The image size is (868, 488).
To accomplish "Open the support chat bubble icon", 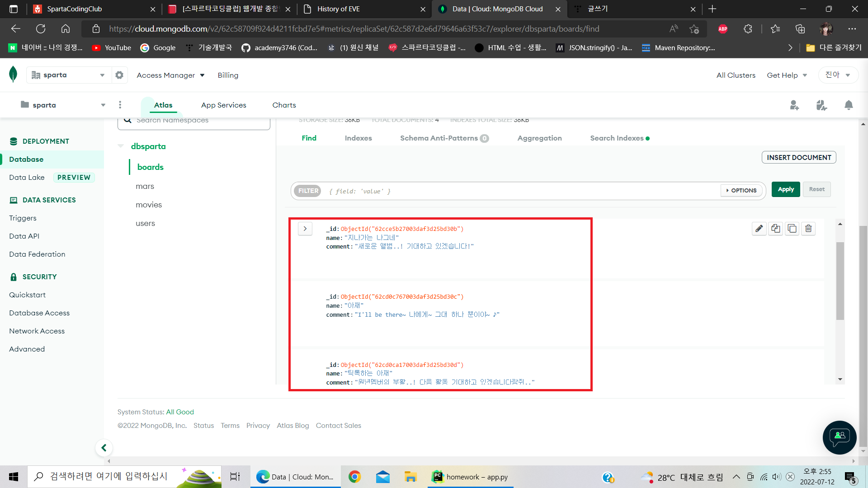I will tap(840, 437).
